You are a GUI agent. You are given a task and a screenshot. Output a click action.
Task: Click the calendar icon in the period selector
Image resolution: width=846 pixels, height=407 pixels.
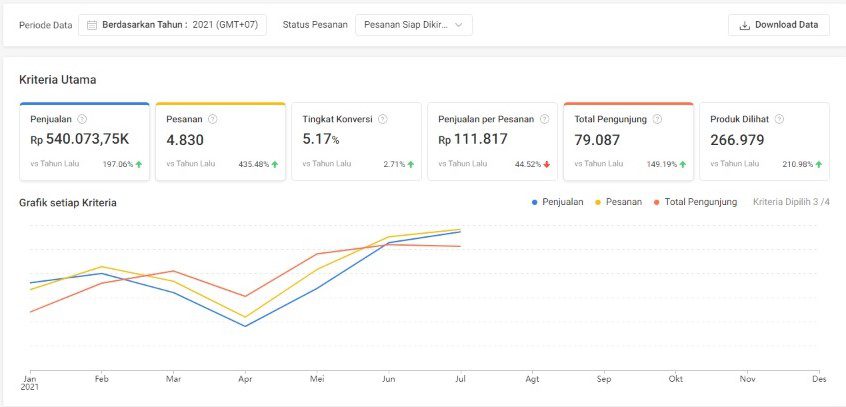(92, 25)
